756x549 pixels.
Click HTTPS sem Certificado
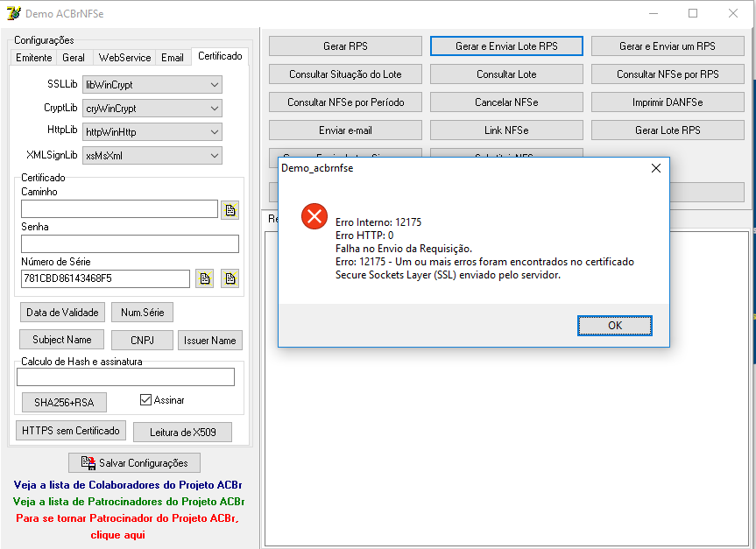[x=71, y=431]
